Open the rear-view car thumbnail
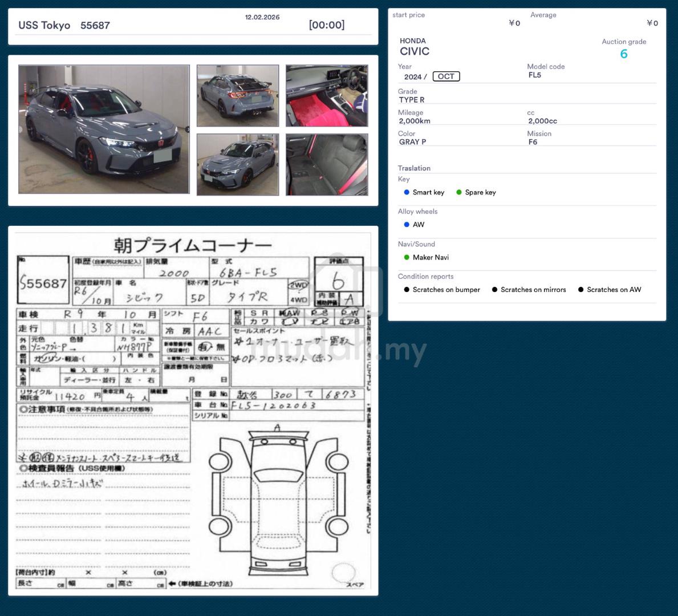 click(x=238, y=96)
